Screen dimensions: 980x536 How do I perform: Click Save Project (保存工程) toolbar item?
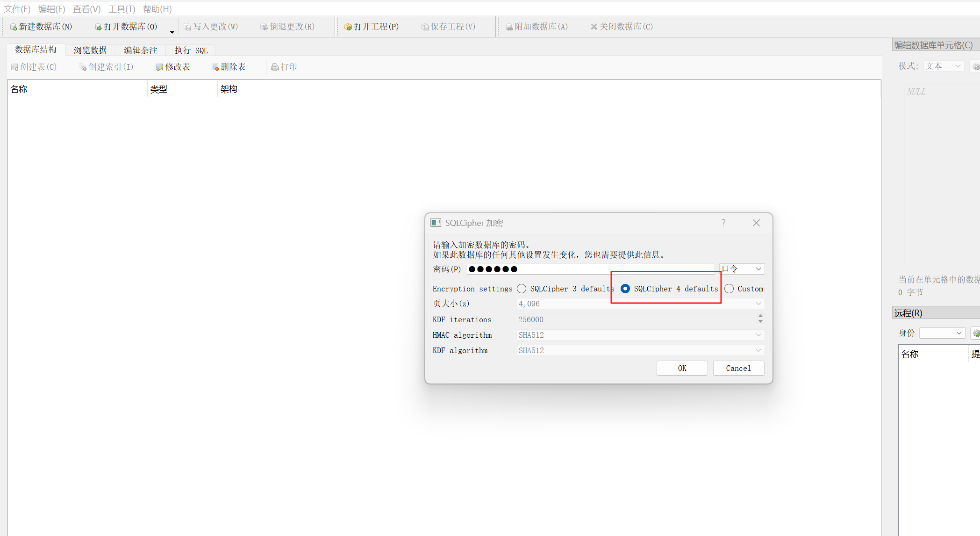tap(448, 27)
